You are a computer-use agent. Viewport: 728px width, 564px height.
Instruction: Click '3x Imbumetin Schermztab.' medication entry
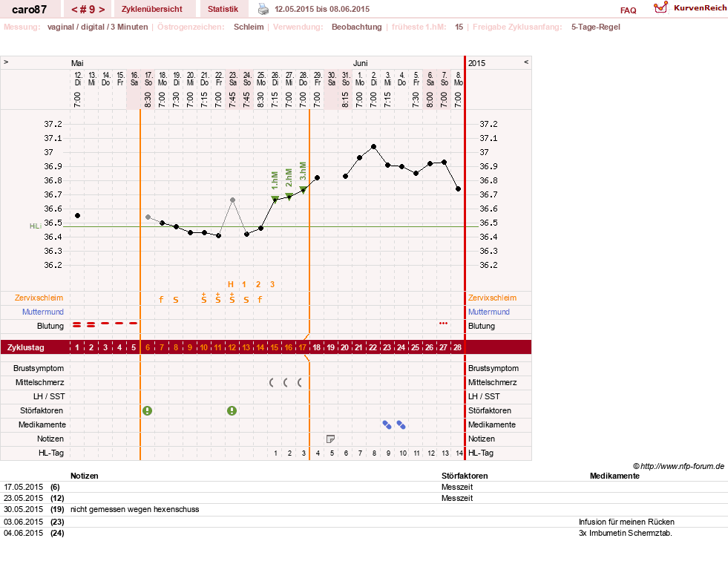tap(626, 533)
